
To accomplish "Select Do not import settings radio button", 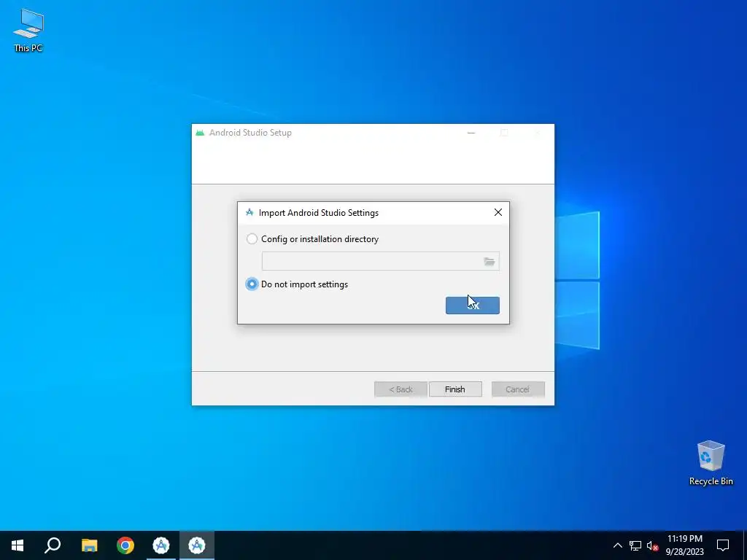I will (x=252, y=284).
